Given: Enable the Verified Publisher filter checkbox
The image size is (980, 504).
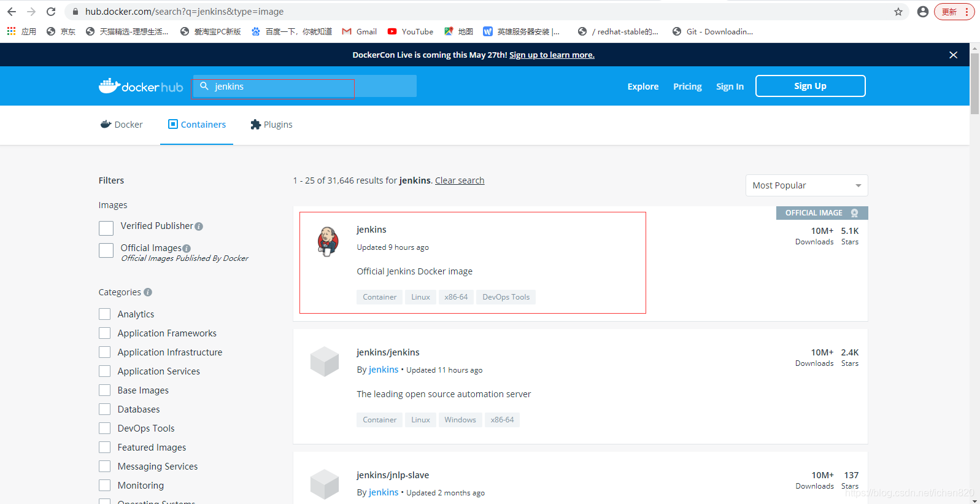Looking at the screenshot, I should 106,228.
